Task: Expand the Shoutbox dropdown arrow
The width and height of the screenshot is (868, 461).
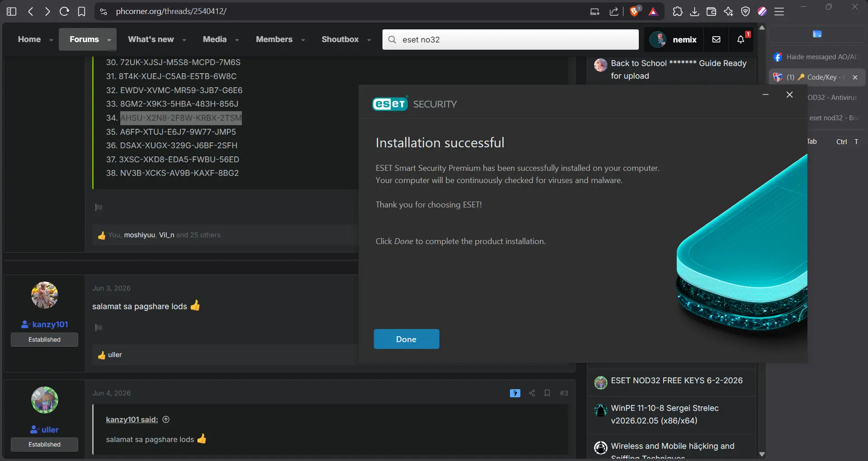Action: [369, 40]
